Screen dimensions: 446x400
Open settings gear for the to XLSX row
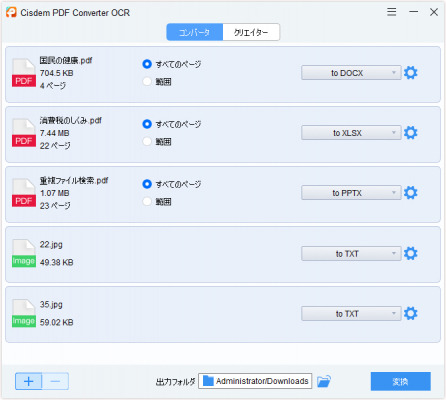(410, 133)
